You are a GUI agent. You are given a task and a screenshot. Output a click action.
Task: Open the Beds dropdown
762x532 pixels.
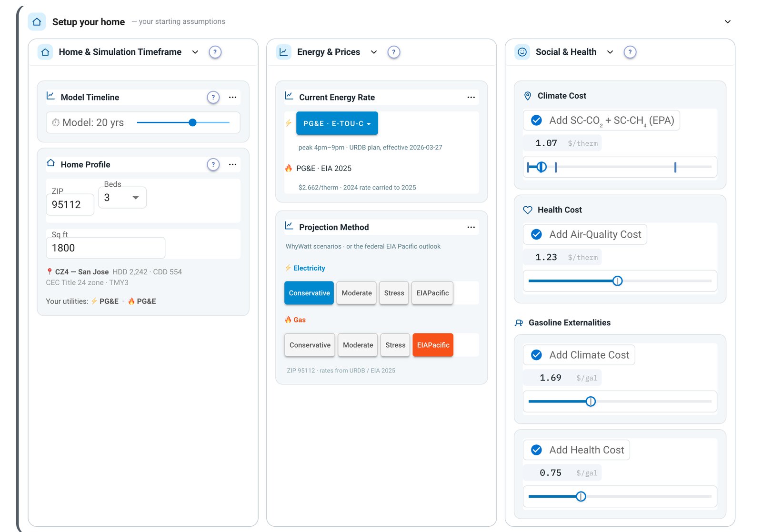pyautogui.click(x=122, y=198)
